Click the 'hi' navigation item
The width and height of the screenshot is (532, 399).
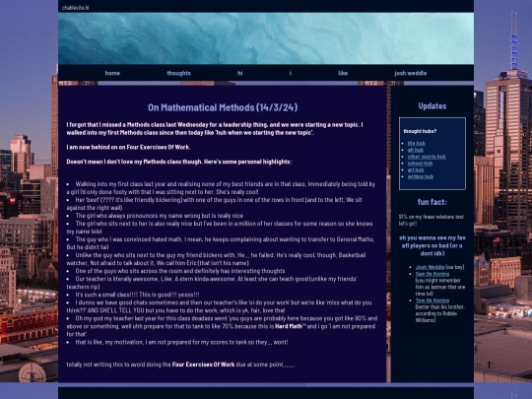239,73
